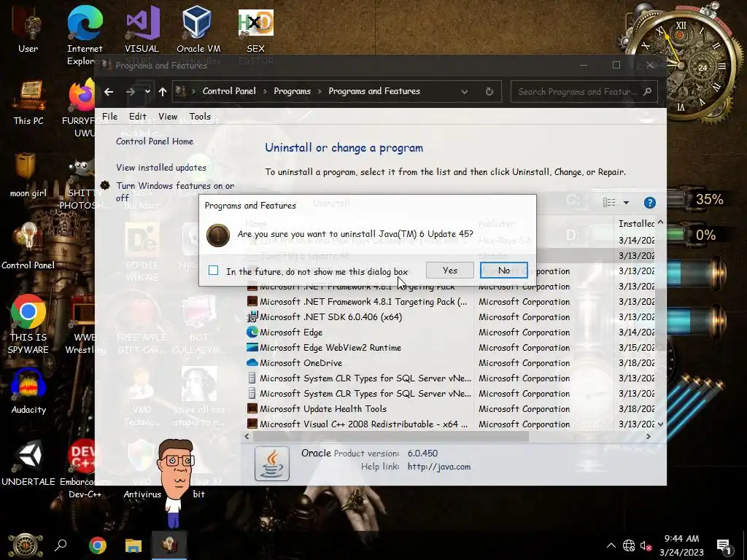Open This PC desktop icon
747x560 pixels.
28,102
